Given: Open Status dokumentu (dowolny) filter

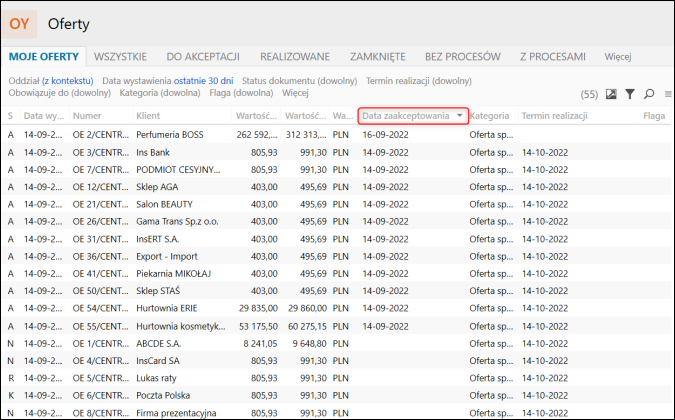Looking at the screenshot, I should coord(300,81).
